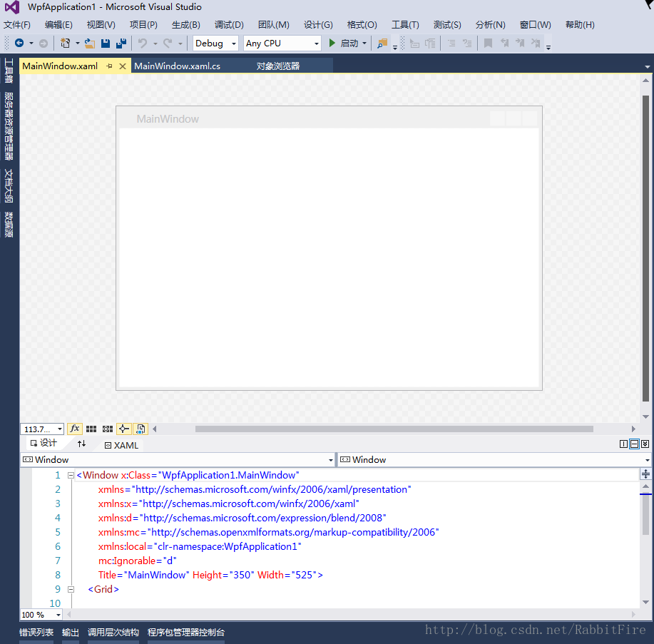Open the 工具箱 side panel
The image size is (654, 644).
pos(9,71)
